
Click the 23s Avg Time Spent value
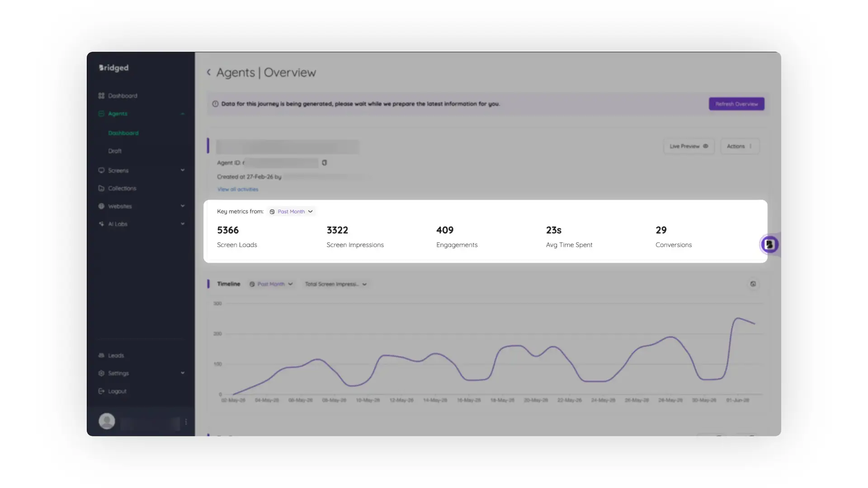click(554, 230)
